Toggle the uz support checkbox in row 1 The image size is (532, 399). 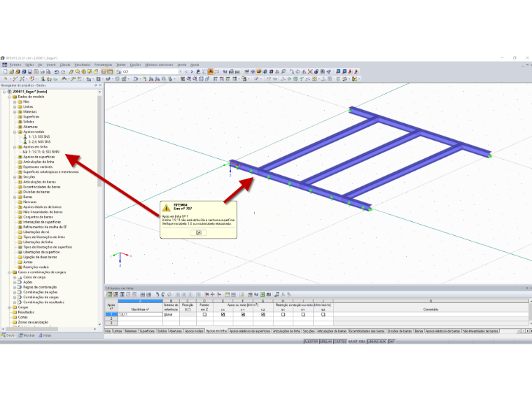(263, 314)
